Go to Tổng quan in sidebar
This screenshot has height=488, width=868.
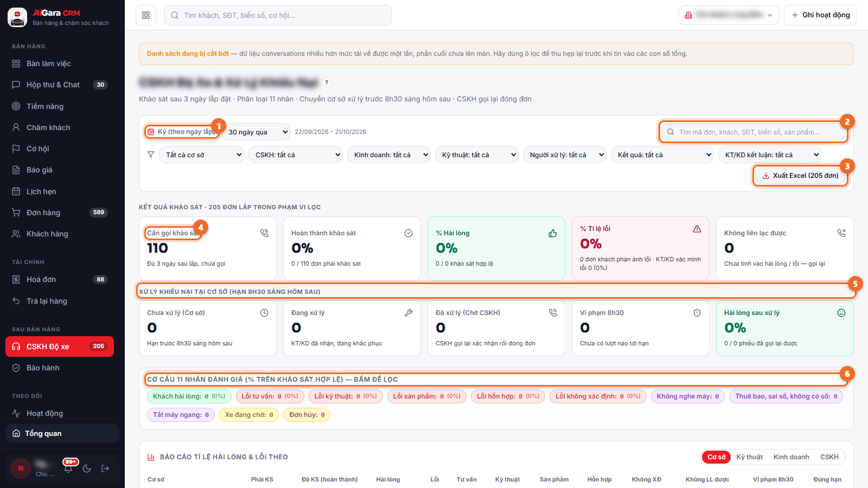coord(62,434)
